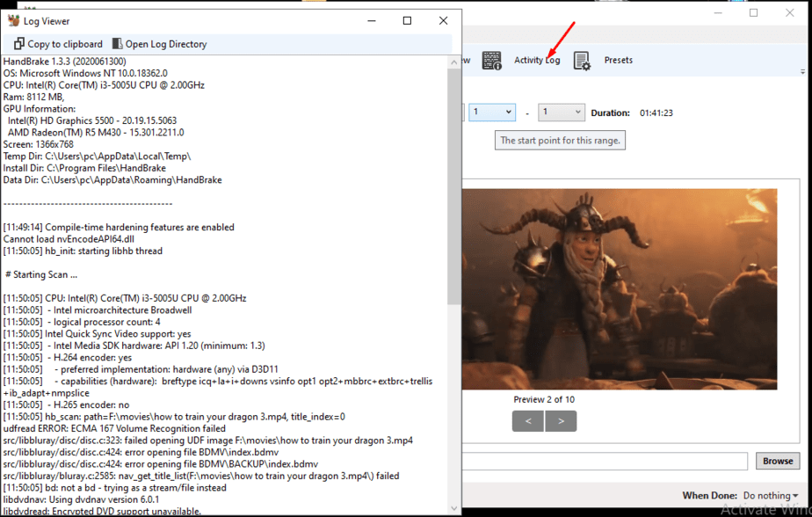
Task: Click the toolbar overflow arrow at right edge
Action: coord(802,71)
